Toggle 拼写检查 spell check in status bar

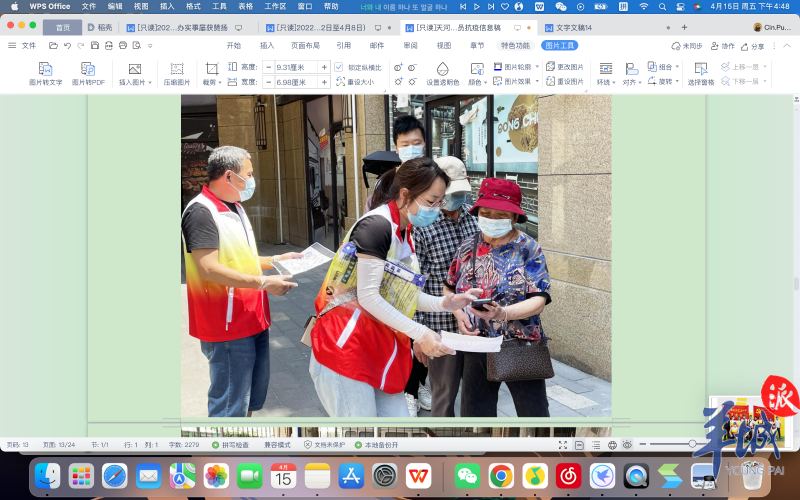(x=230, y=445)
